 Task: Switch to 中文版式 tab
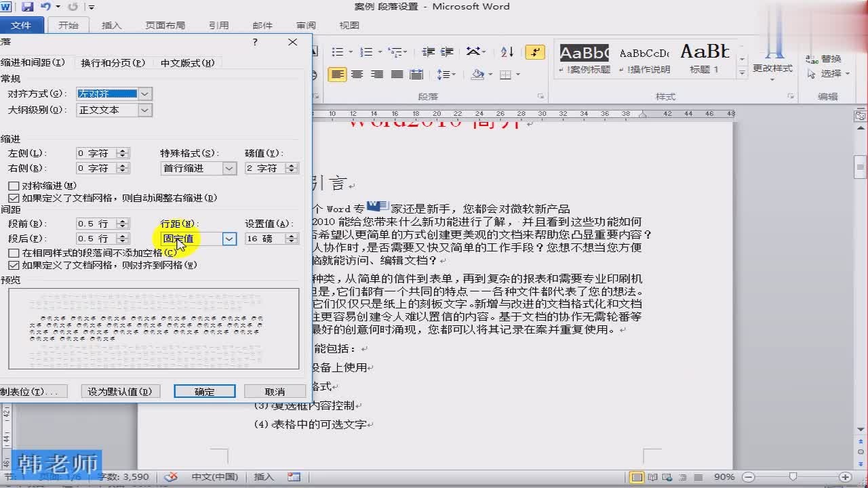(187, 63)
